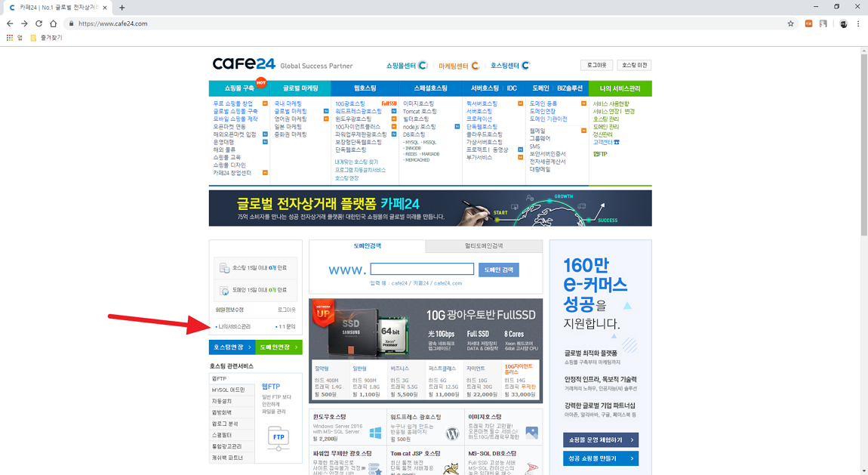The height and width of the screenshot is (475, 868).
Task: Click the 글로벌 전자상거래 플랫폼 banner
Action: [430, 208]
